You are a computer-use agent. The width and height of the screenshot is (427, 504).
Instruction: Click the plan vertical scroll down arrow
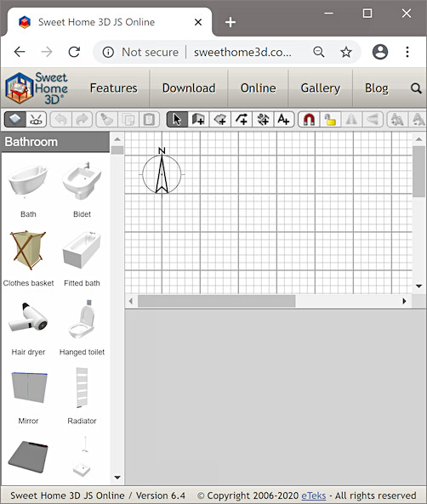418,286
